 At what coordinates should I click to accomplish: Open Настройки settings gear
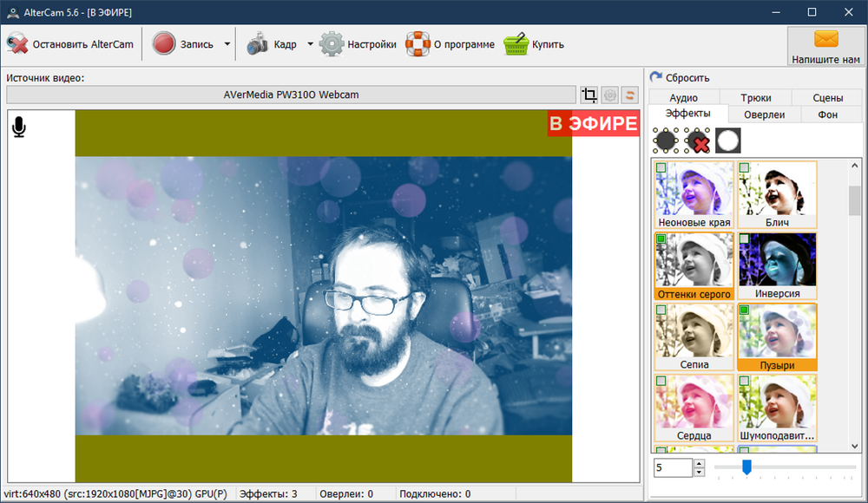pyautogui.click(x=332, y=44)
